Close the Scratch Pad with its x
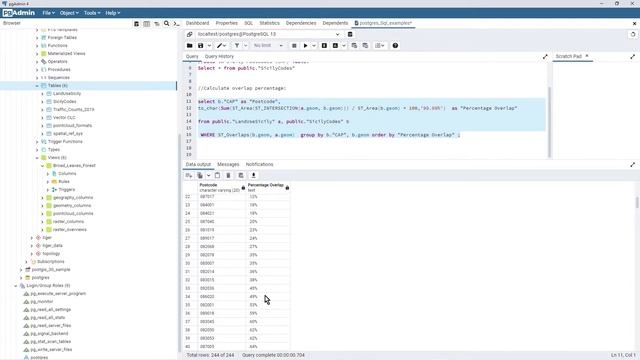This screenshot has height=360, width=640. coord(587,56)
